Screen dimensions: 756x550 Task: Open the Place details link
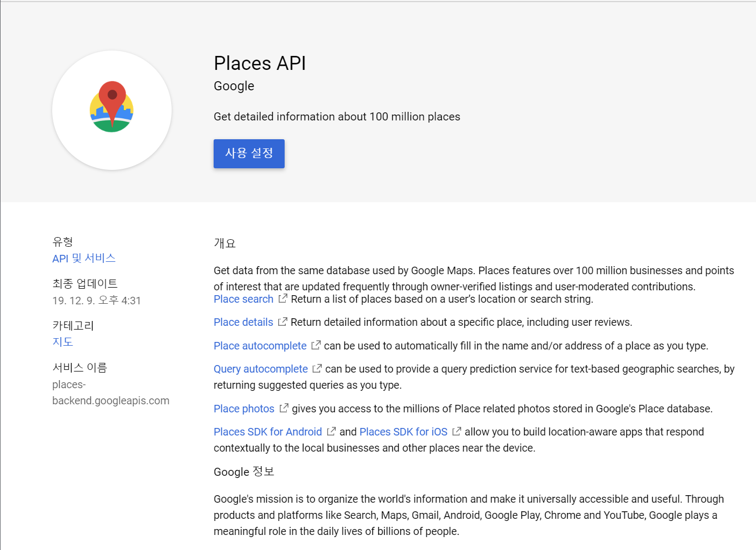click(243, 323)
